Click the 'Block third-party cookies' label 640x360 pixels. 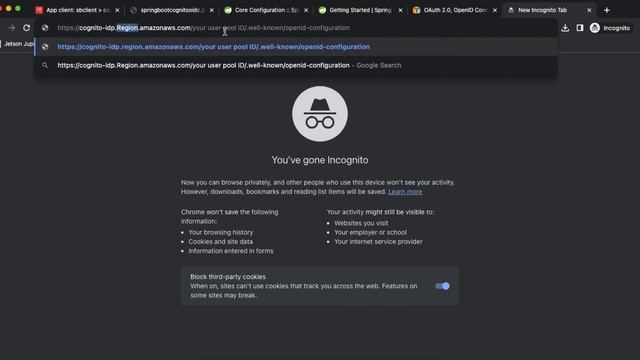(228, 277)
